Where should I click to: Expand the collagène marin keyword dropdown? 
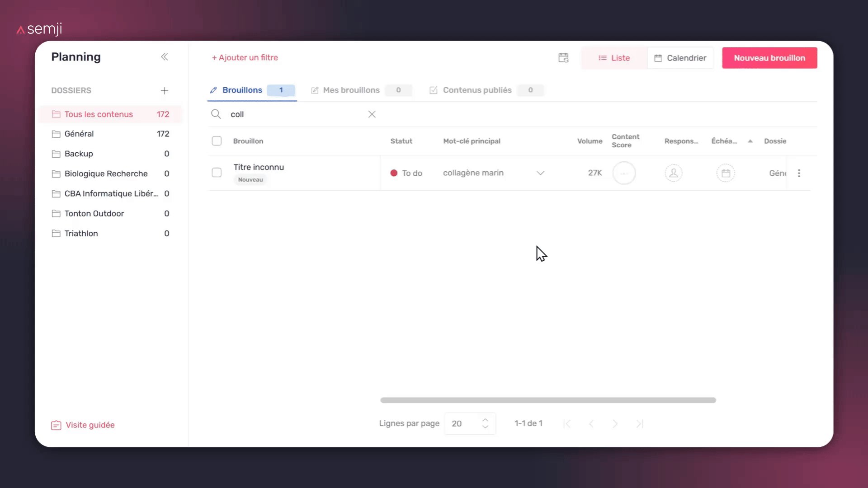click(540, 173)
